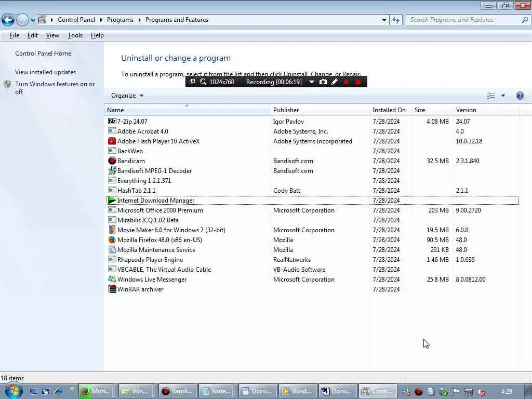Click the Bandicam pencil drawing icon
Screen dimensions: 532x399
(x=335, y=82)
